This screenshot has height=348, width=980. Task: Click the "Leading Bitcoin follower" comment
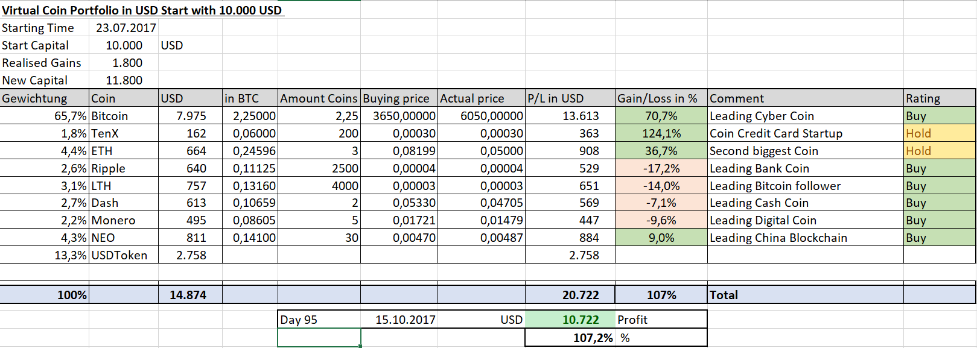(805, 186)
